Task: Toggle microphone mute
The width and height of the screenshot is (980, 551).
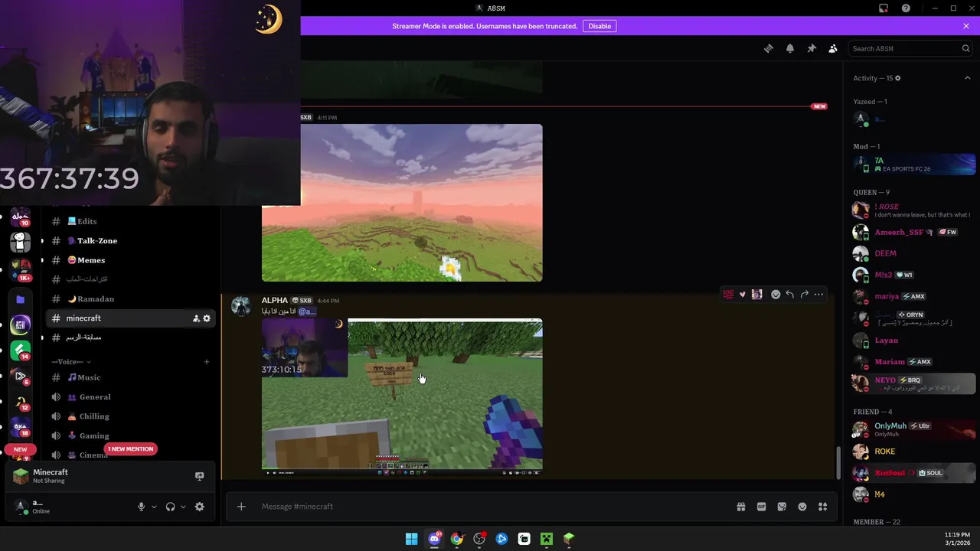Action: pyautogui.click(x=141, y=507)
